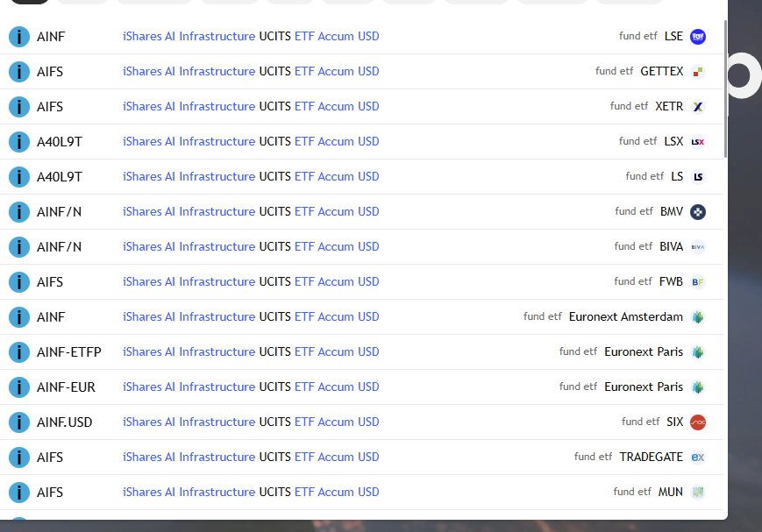This screenshot has width=762, height=532.
Task: Select the AINF ticker on Euronext Amsterdam
Action: pyautogui.click(x=51, y=317)
